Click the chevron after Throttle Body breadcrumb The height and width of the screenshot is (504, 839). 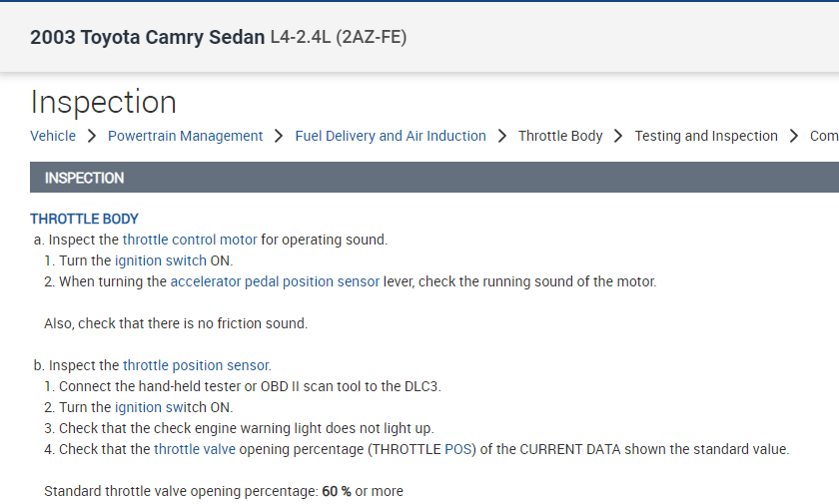coord(619,136)
